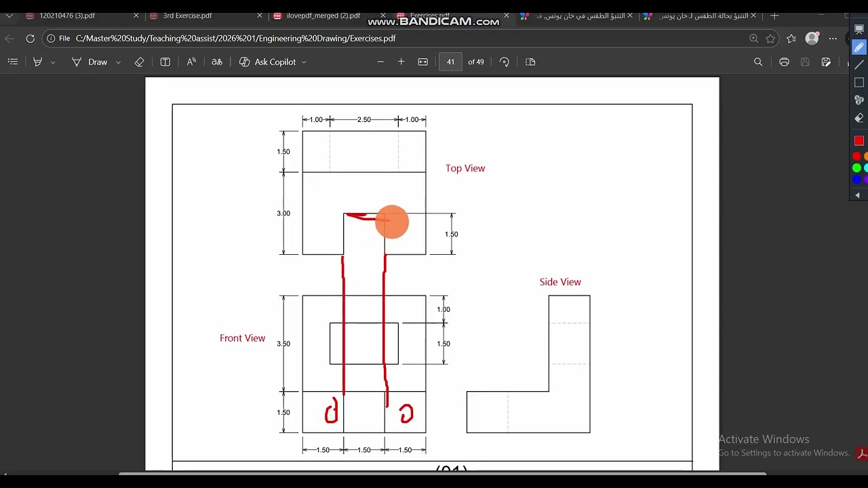Viewport: 868px width, 488px height.
Task: Activate the Draw tool
Action: pyautogui.click(x=90, y=62)
